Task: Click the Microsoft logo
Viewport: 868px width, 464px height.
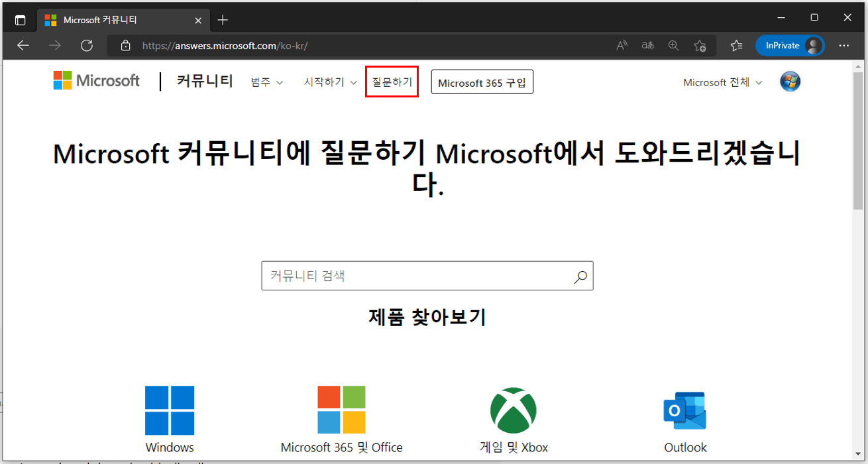Action: tap(97, 81)
